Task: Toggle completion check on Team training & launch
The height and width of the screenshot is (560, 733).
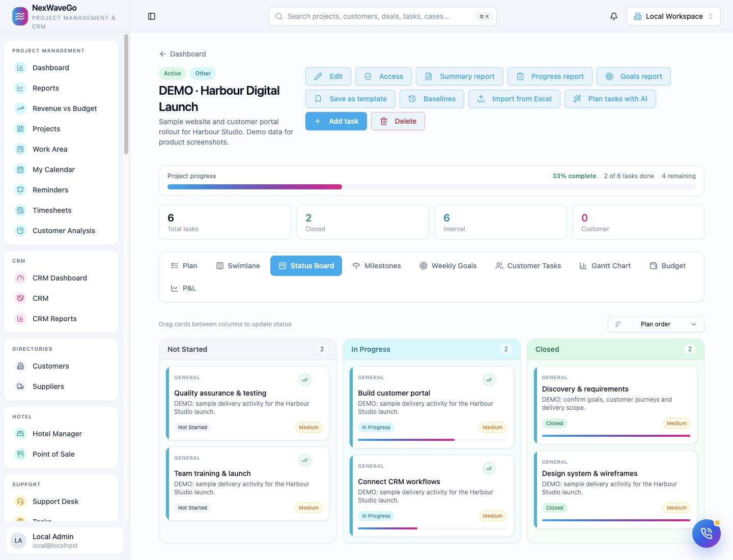Action: click(x=305, y=460)
